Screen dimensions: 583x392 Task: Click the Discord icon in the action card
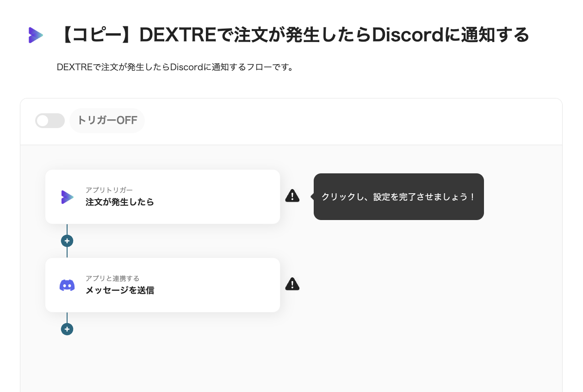tap(67, 285)
